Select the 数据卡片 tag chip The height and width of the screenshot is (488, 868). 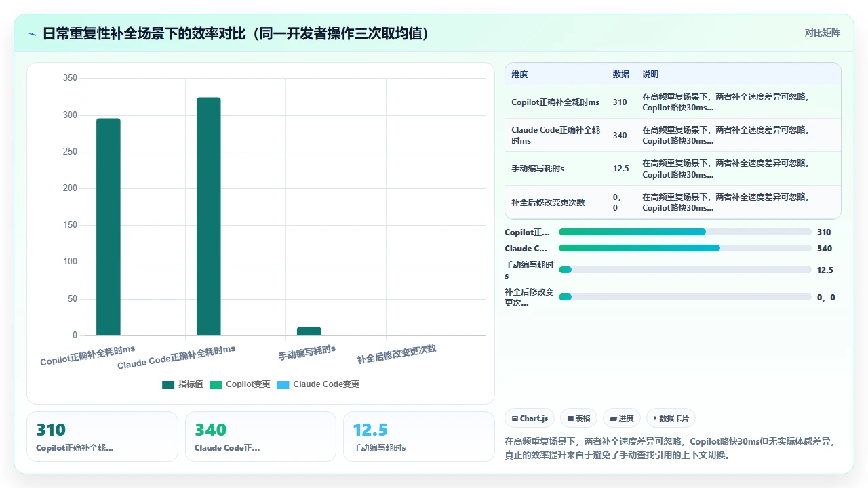pos(671,418)
